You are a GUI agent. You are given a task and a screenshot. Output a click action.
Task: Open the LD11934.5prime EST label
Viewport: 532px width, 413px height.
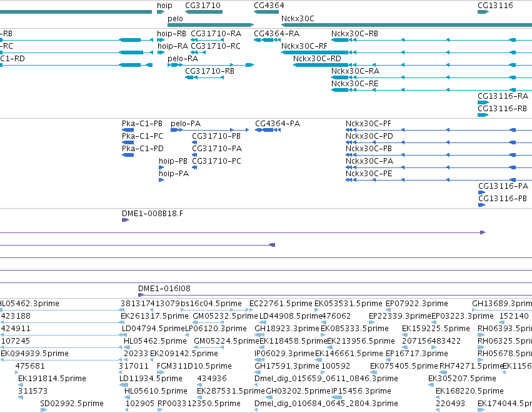(x=151, y=379)
